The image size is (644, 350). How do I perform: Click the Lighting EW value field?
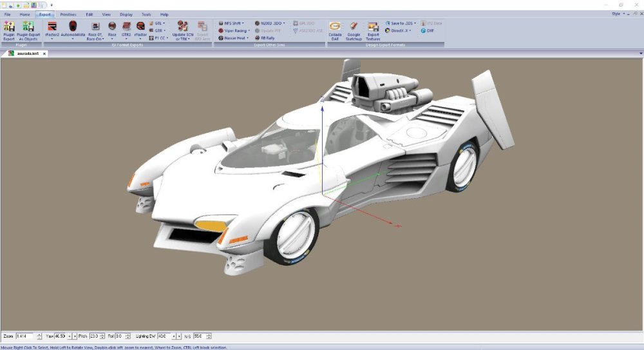pyautogui.click(x=162, y=336)
